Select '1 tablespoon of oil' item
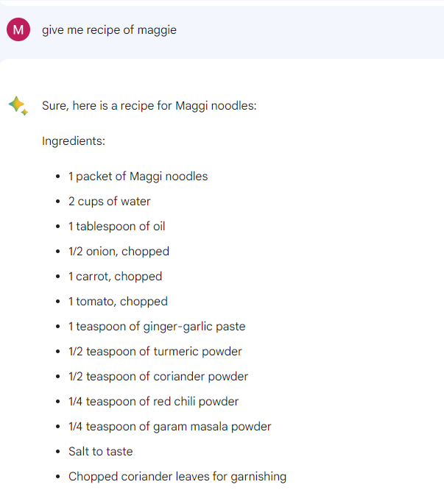 point(117,227)
